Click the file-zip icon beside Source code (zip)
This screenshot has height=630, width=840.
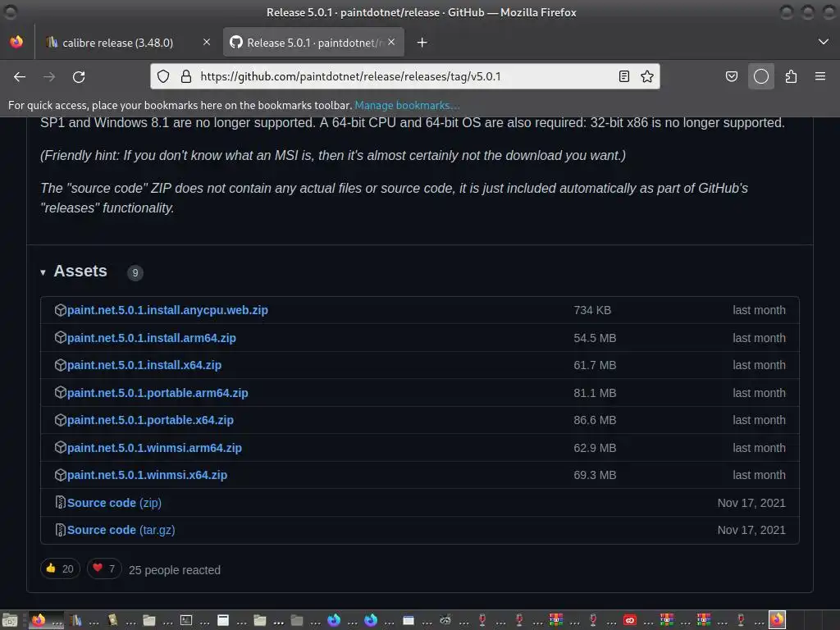[x=60, y=503]
